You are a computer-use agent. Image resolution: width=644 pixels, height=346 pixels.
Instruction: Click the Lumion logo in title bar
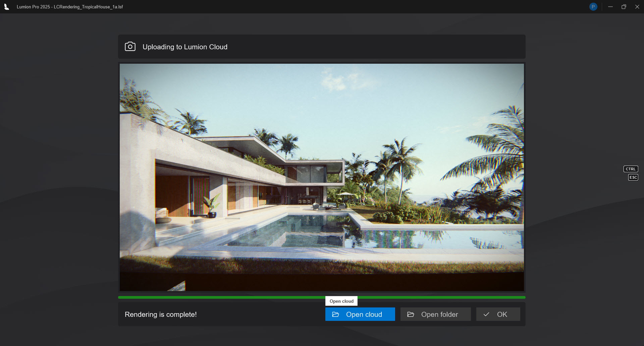[x=6, y=7]
